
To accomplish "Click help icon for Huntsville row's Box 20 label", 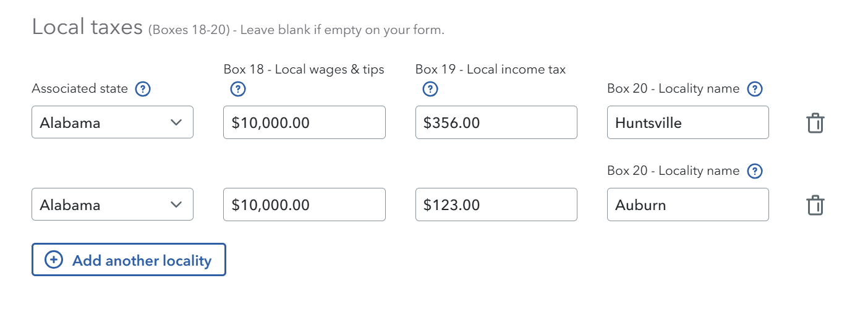I will pyautogui.click(x=754, y=89).
